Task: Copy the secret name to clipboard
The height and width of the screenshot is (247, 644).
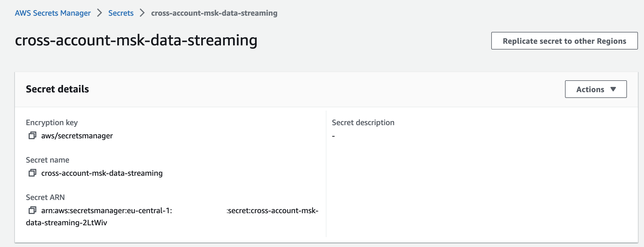Action: point(32,173)
